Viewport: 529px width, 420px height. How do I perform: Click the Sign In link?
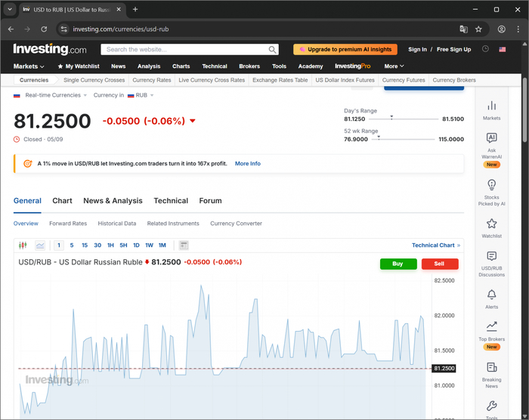point(417,50)
